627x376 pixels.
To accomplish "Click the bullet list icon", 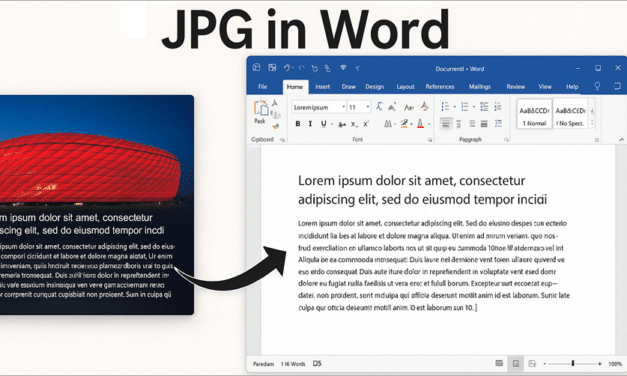I will tap(445, 107).
